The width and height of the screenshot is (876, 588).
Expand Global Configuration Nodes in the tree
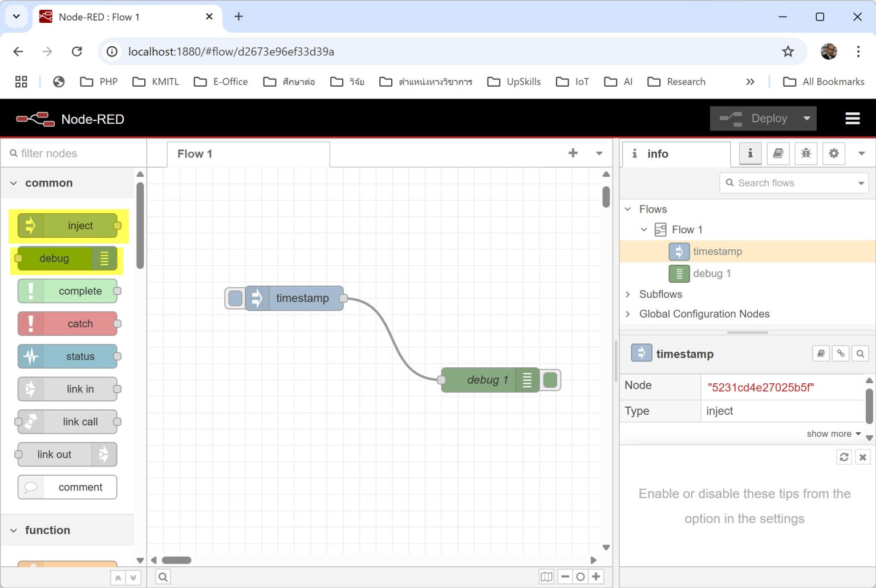point(628,314)
